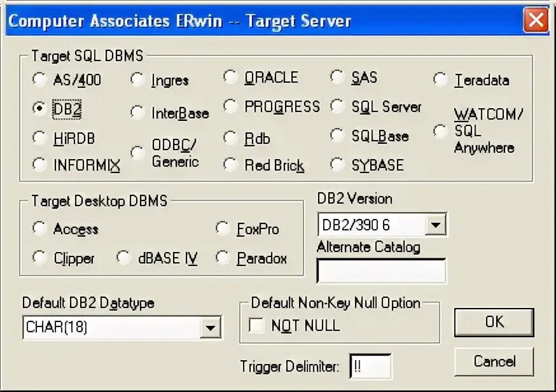Choose Red Brick as target DBMS

pyautogui.click(x=230, y=165)
